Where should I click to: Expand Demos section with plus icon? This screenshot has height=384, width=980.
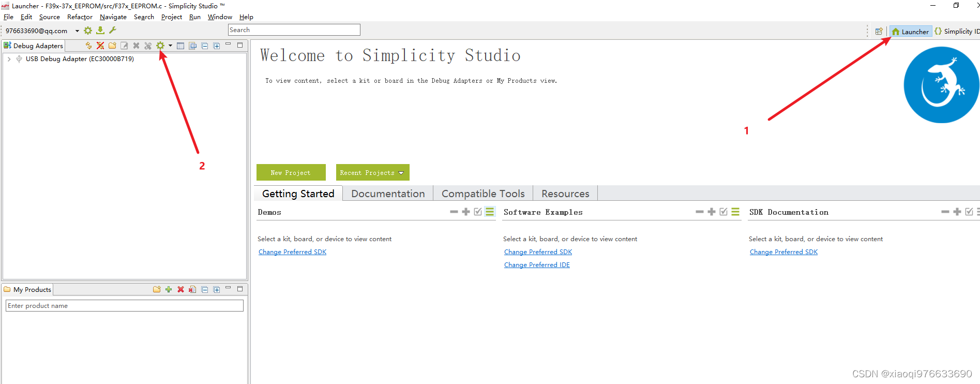coord(466,212)
